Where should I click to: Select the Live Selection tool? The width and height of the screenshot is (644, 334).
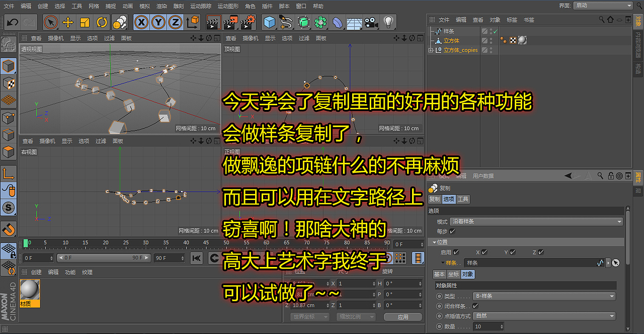pos(51,22)
